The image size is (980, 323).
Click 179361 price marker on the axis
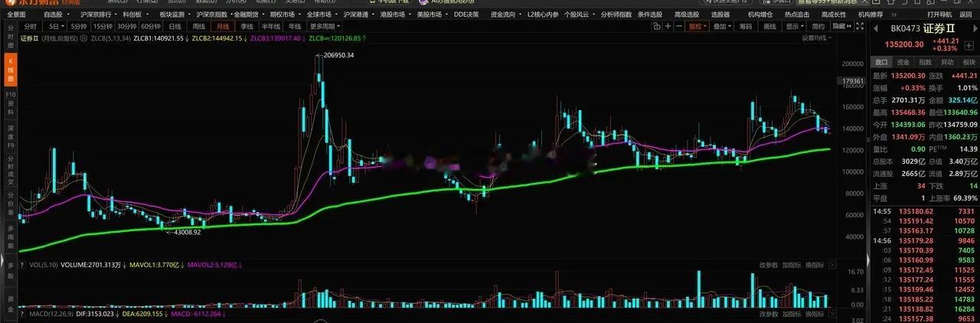tap(852, 80)
